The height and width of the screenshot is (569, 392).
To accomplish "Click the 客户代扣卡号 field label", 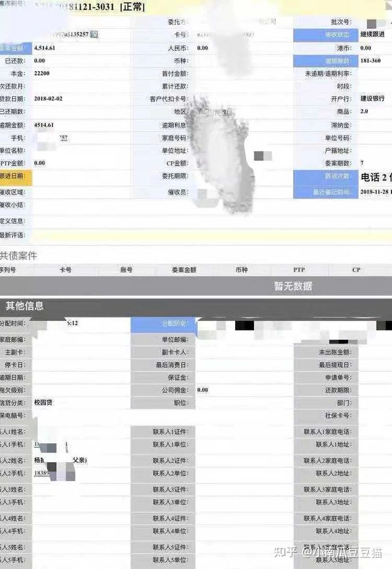I will tap(169, 99).
